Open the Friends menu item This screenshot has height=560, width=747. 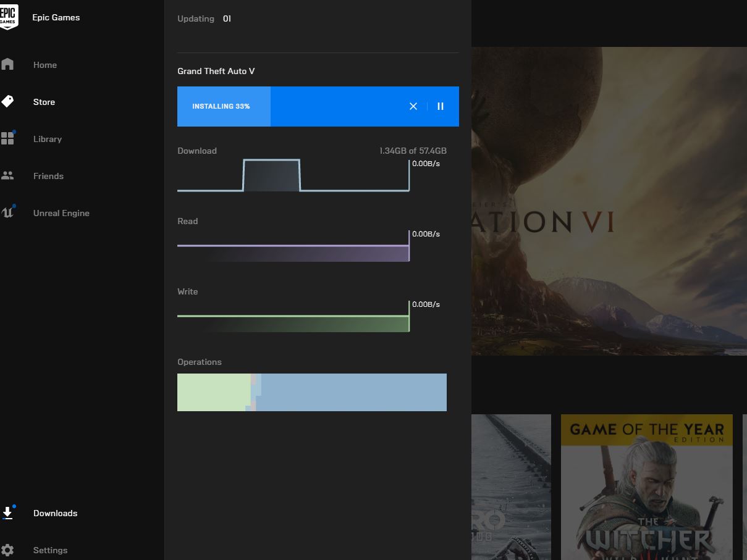pos(48,176)
